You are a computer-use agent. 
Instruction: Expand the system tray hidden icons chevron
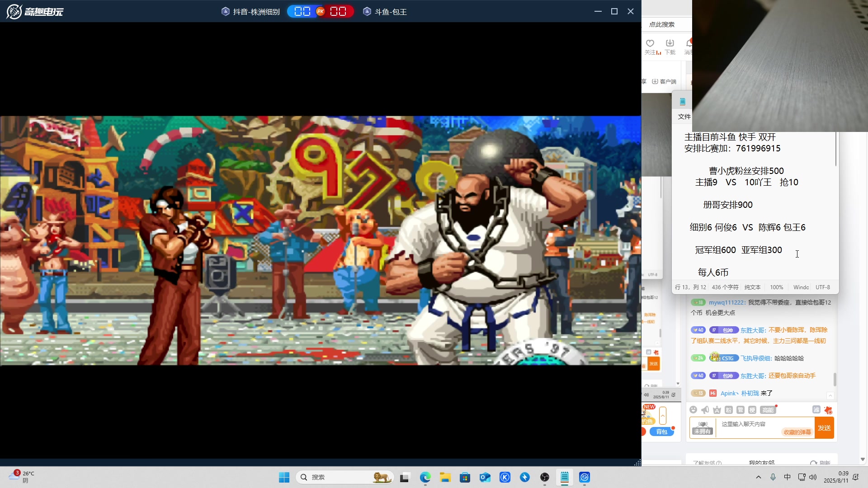[759, 477]
